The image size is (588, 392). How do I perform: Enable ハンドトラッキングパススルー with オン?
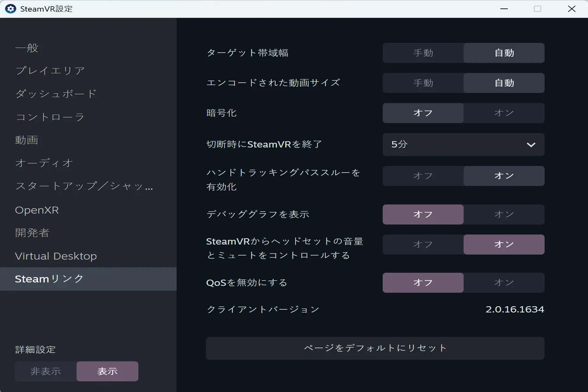[x=504, y=176]
